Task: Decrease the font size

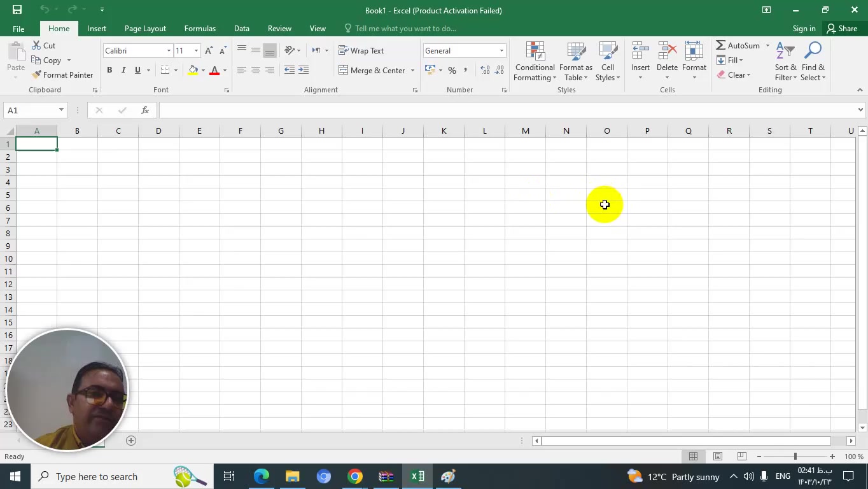Action: (223, 51)
